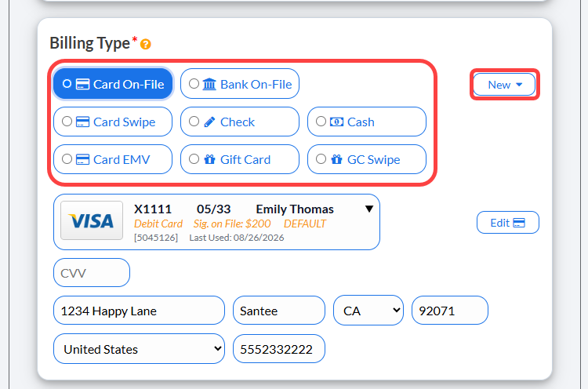
Task: Click the Emily Thomas cardholder name
Action: tap(295, 209)
